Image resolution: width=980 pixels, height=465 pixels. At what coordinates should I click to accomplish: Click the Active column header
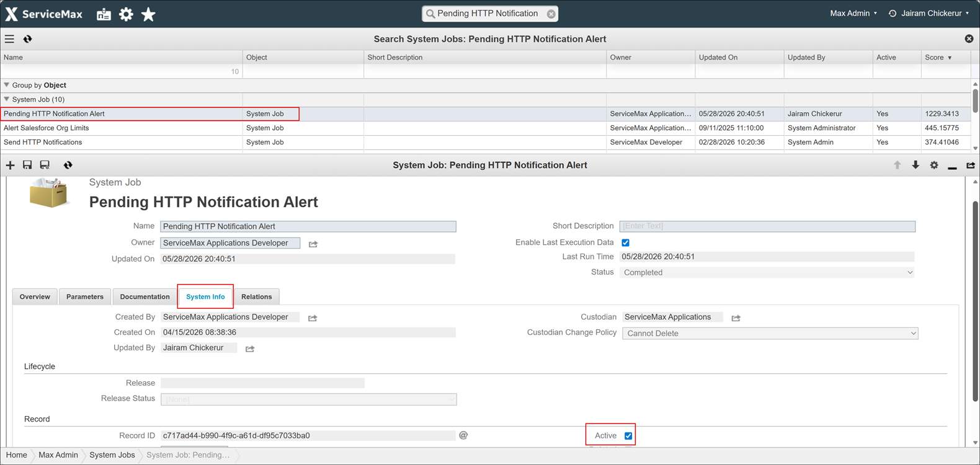pyautogui.click(x=897, y=57)
